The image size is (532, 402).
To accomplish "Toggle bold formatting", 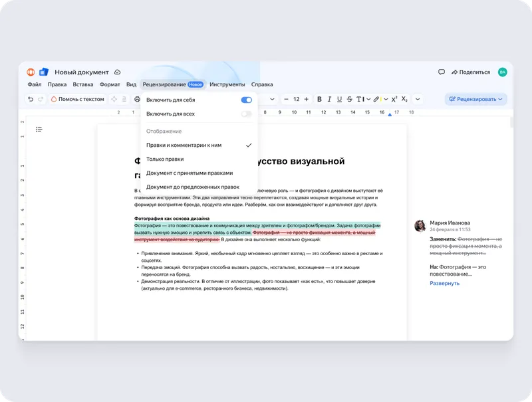I will 319,99.
